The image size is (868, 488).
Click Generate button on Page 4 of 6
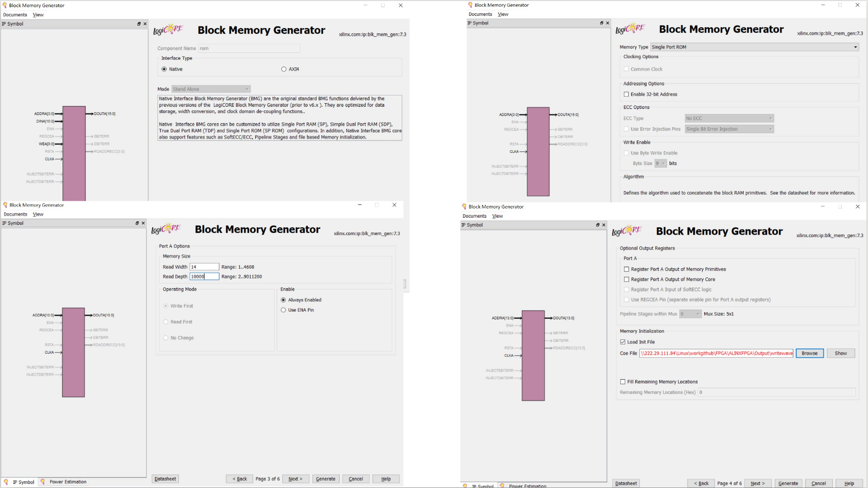coord(788,483)
